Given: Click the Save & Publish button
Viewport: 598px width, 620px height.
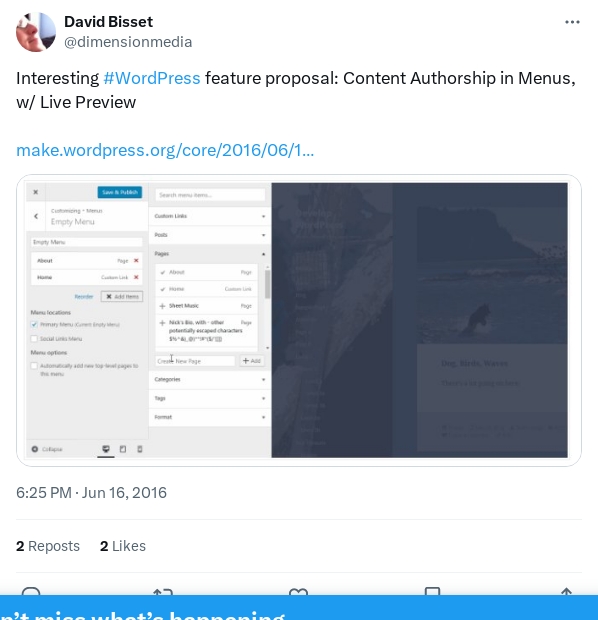Looking at the screenshot, I should point(119,192).
